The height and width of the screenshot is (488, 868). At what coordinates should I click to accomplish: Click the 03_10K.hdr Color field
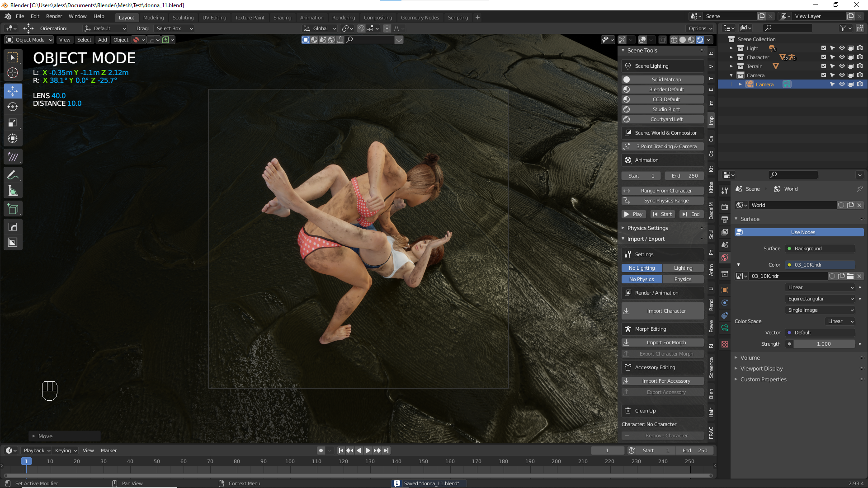tap(821, 265)
